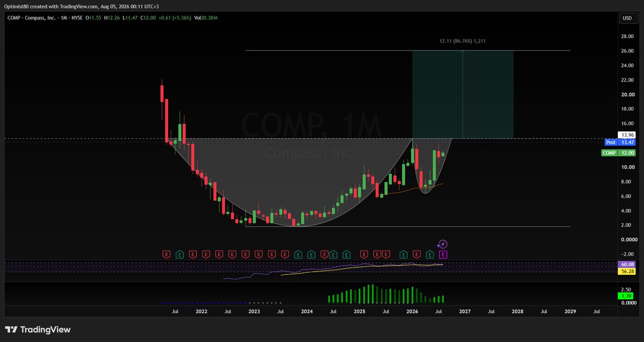Click the 28.00 price axis label
This screenshot has width=644, height=342.
tap(627, 37)
